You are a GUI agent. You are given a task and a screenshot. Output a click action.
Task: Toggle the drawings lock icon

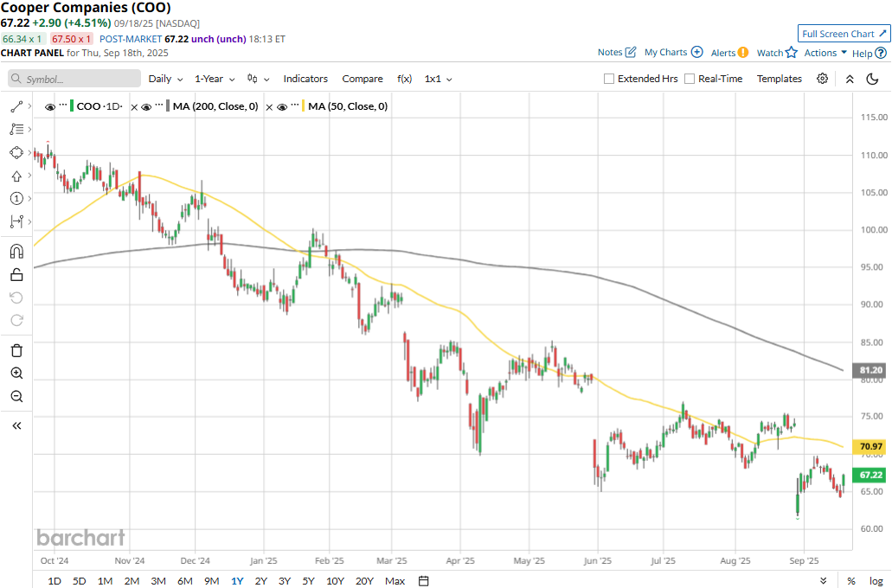pos(16,275)
